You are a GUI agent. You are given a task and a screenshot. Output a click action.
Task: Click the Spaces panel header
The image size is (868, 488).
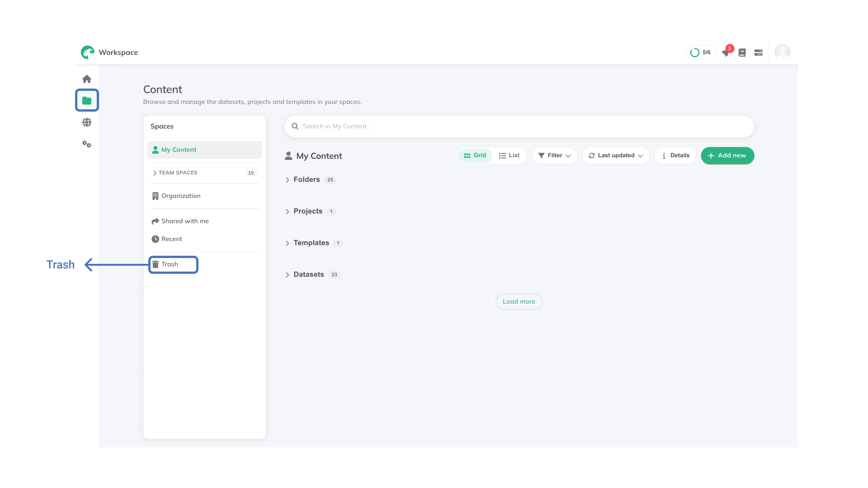tap(162, 126)
